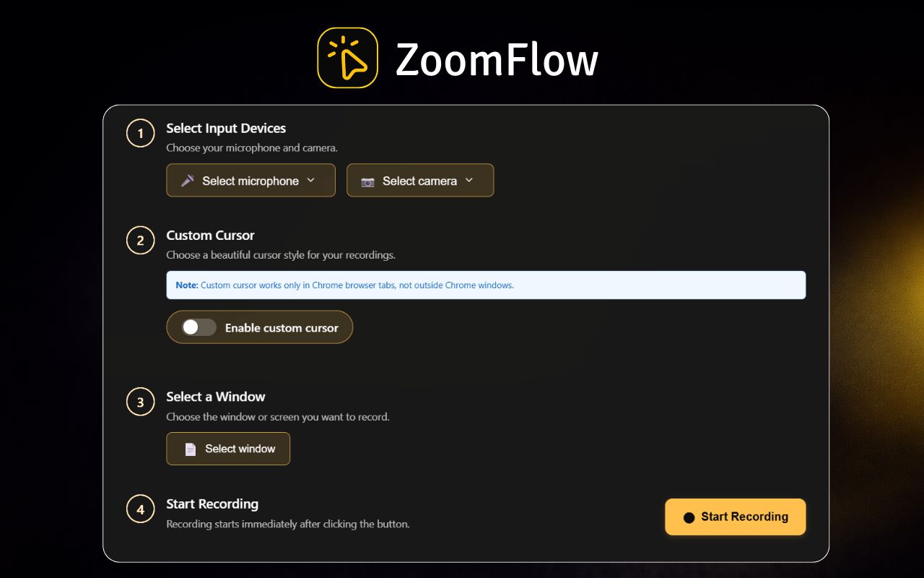Click the record dot icon on Start Recording button
The image size is (924, 578).
pos(689,517)
